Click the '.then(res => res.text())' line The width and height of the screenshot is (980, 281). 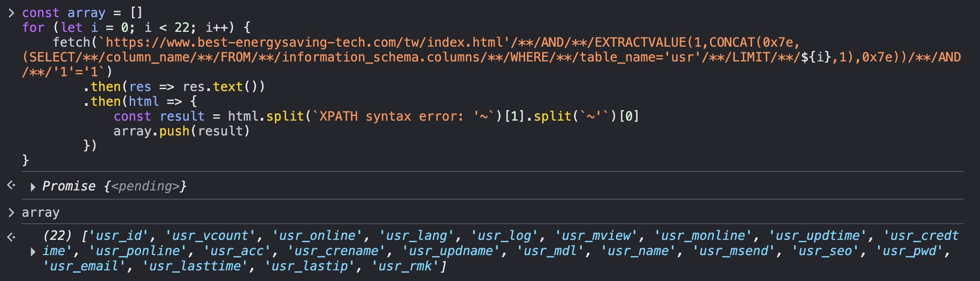[174, 86]
